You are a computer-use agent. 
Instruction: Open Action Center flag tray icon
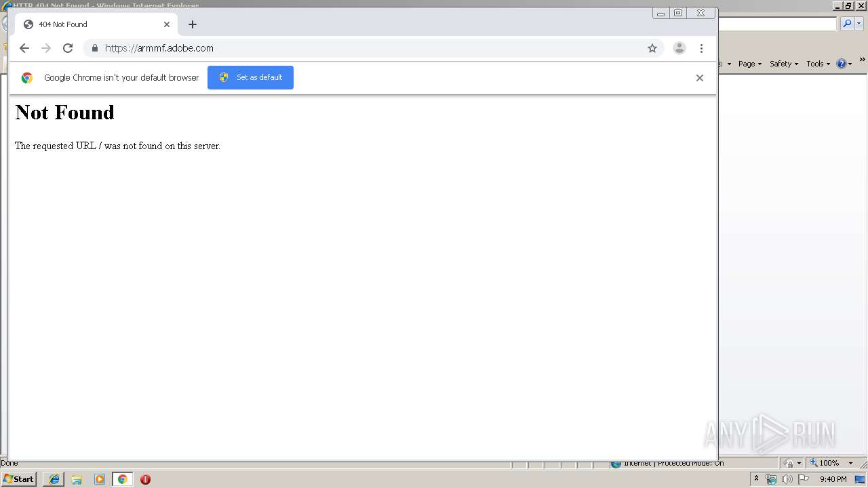click(804, 479)
